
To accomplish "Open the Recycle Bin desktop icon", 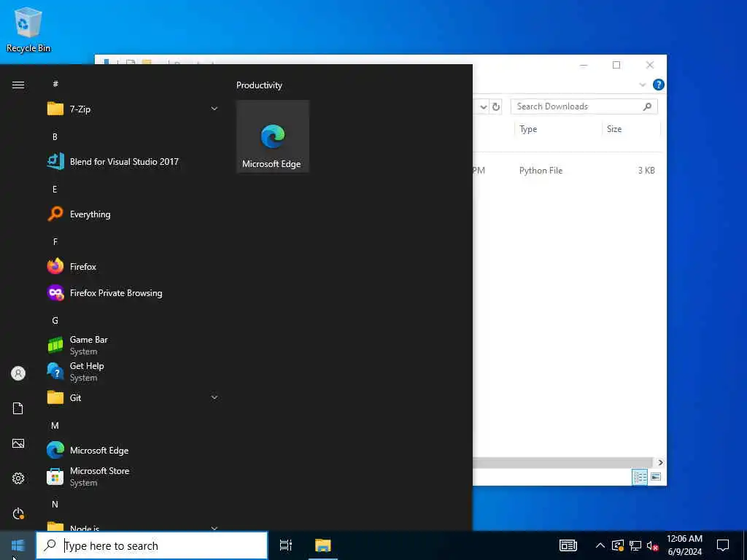I will pyautogui.click(x=28, y=29).
